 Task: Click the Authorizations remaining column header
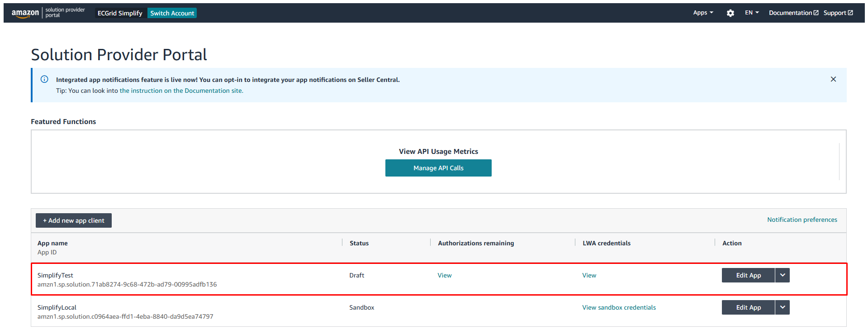(x=476, y=243)
